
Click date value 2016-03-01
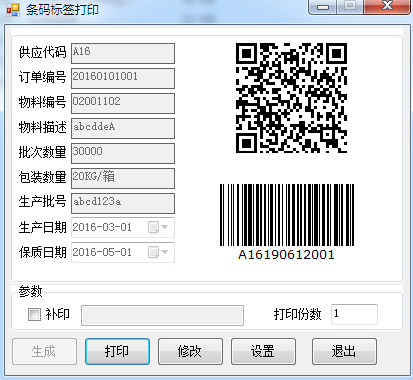coord(102,227)
